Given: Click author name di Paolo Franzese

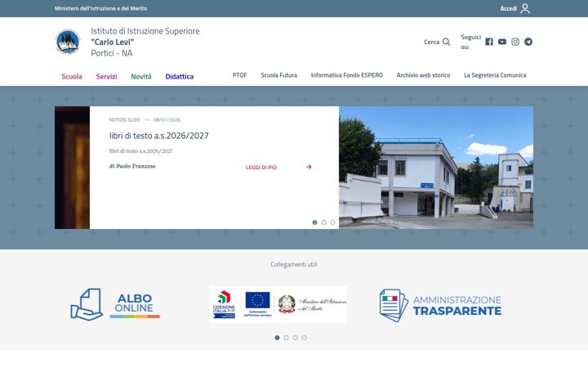Looking at the screenshot, I should [x=132, y=166].
